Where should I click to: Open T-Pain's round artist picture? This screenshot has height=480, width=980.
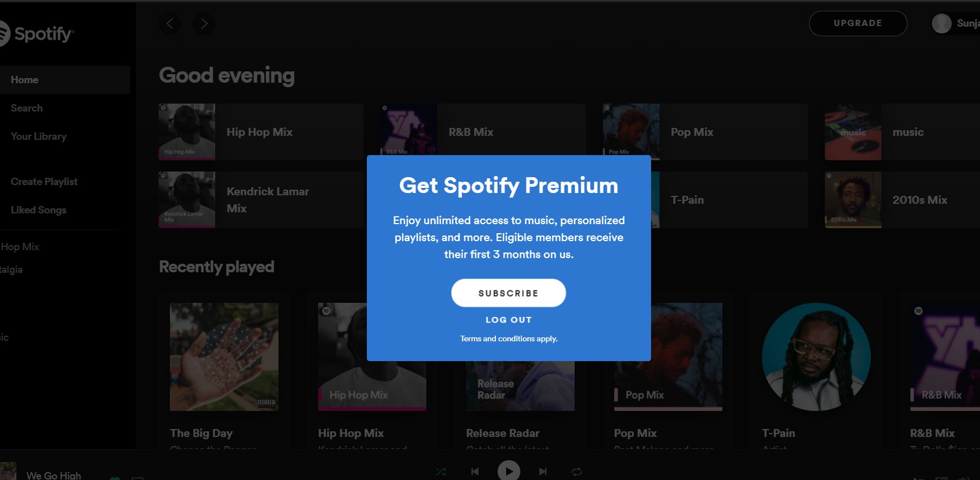tap(816, 357)
